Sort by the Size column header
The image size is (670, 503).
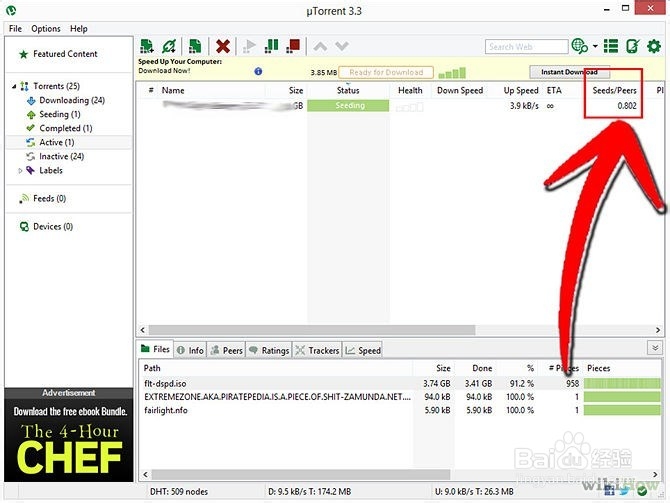pyautogui.click(x=296, y=91)
